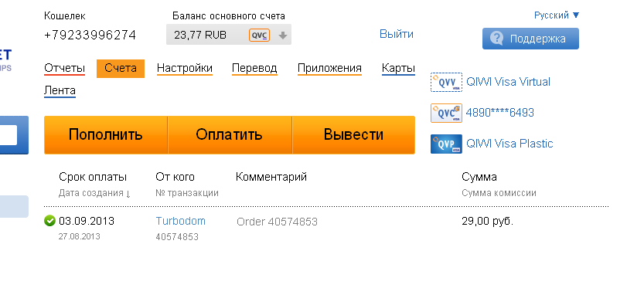Click the QIWI Visa Plastic QVP icon
This screenshot has width=644, height=288.
pos(446,144)
